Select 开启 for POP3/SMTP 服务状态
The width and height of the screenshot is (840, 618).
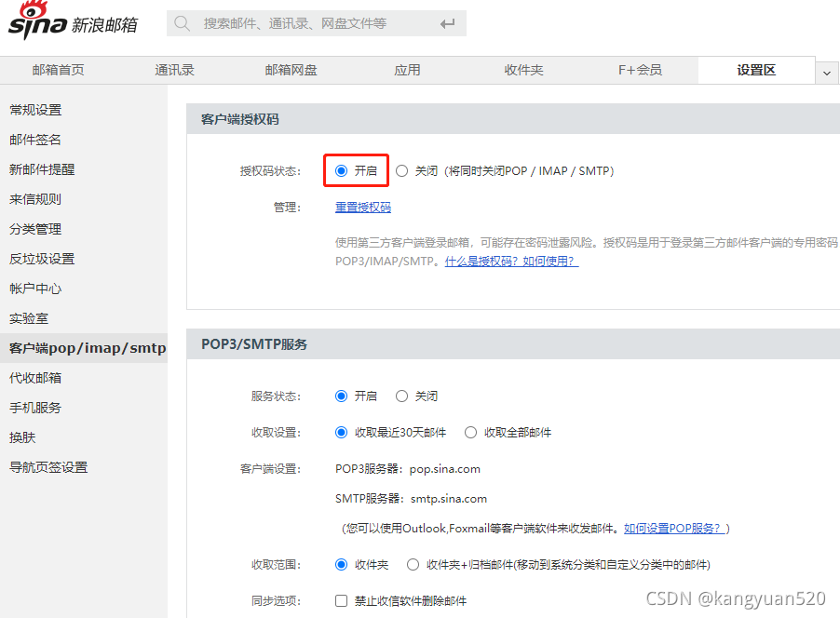(341, 396)
